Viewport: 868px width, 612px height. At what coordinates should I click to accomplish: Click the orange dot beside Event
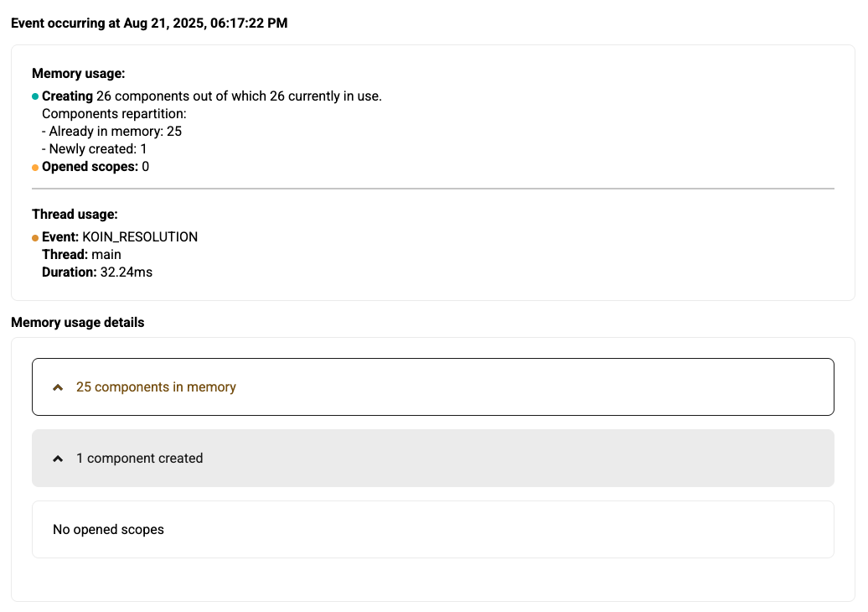[35, 238]
